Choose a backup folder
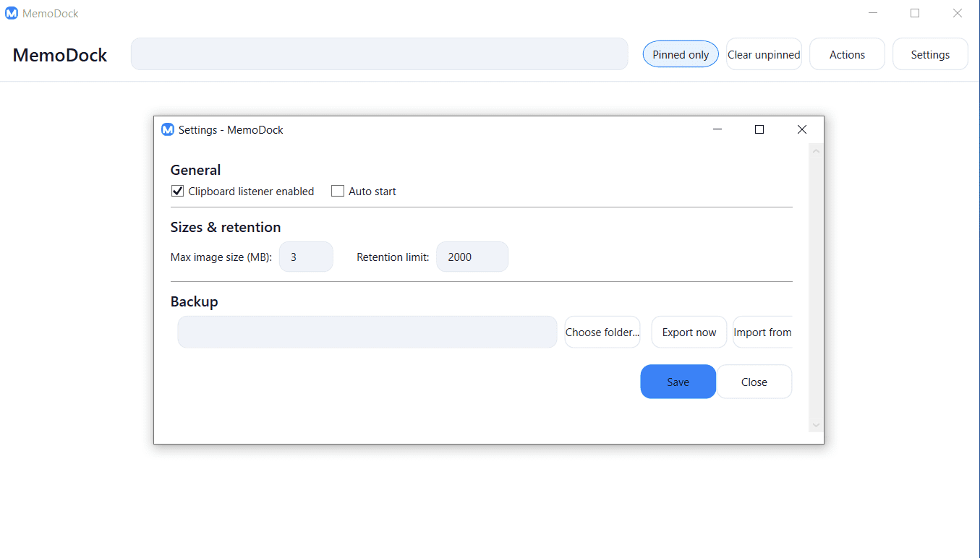 [602, 332]
